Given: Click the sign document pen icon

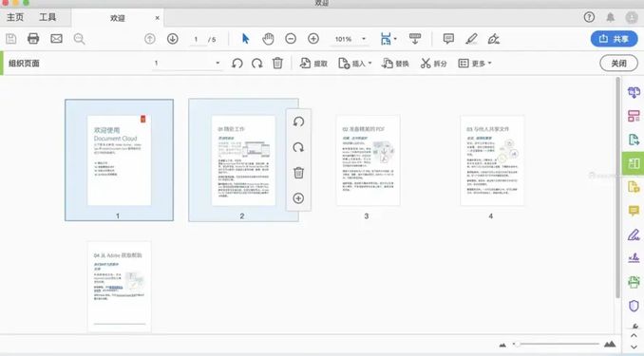Looking at the screenshot, I should coord(493,39).
